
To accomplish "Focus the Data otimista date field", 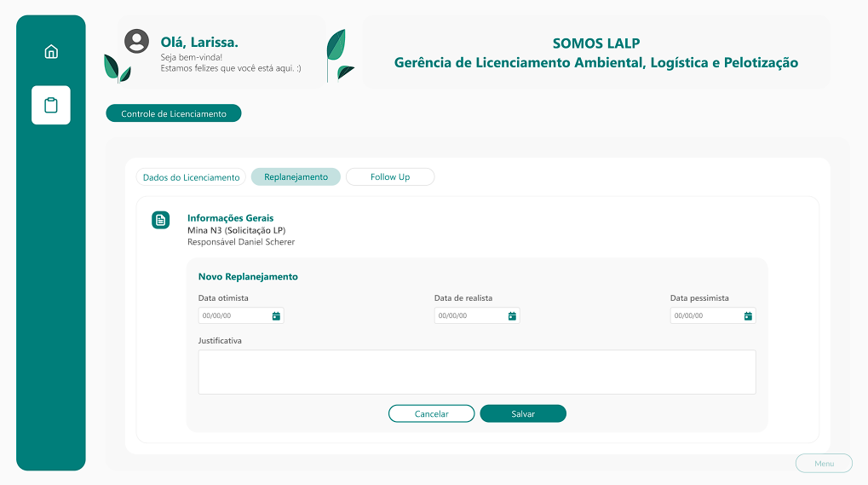I will click(x=241, y=315).
